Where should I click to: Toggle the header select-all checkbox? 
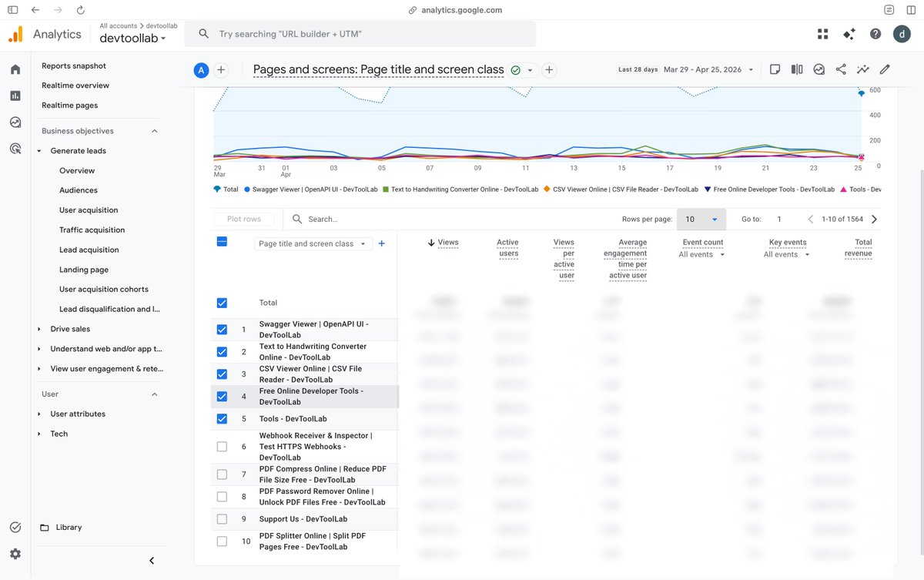(222, 242)
